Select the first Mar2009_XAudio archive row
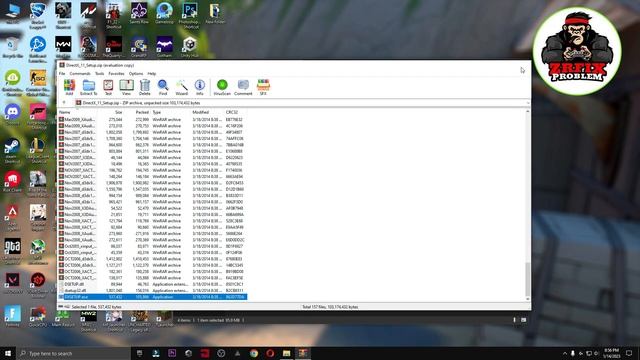 153,120
